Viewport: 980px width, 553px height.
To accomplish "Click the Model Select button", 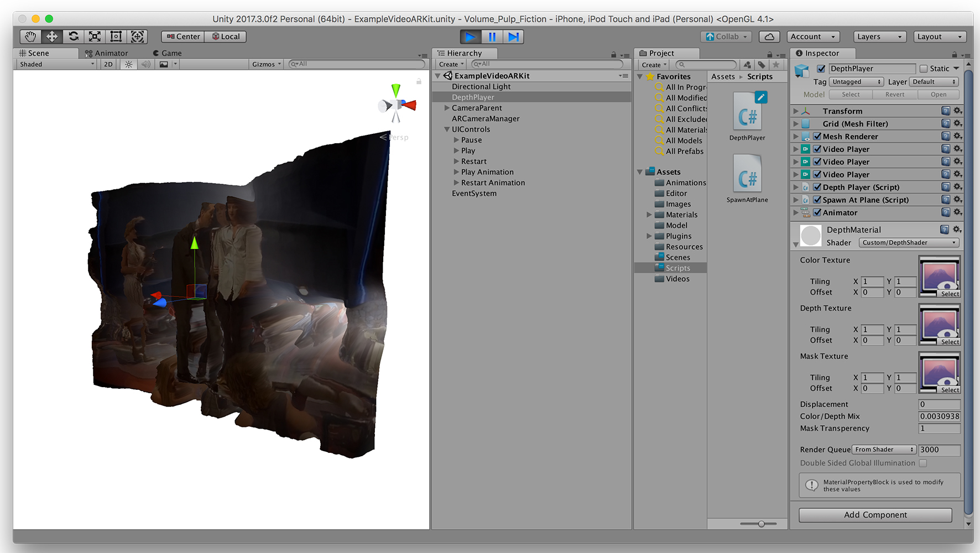I will coord(851,95).
